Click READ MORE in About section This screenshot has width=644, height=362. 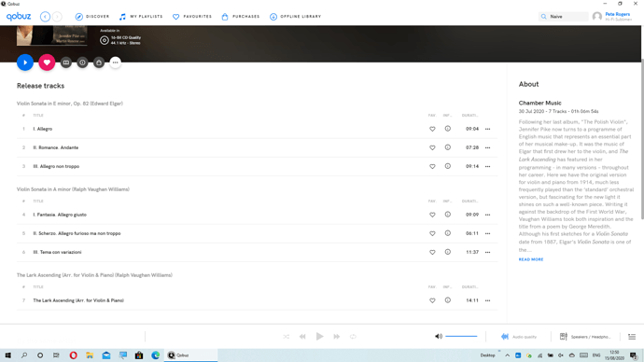coord(531,259)
